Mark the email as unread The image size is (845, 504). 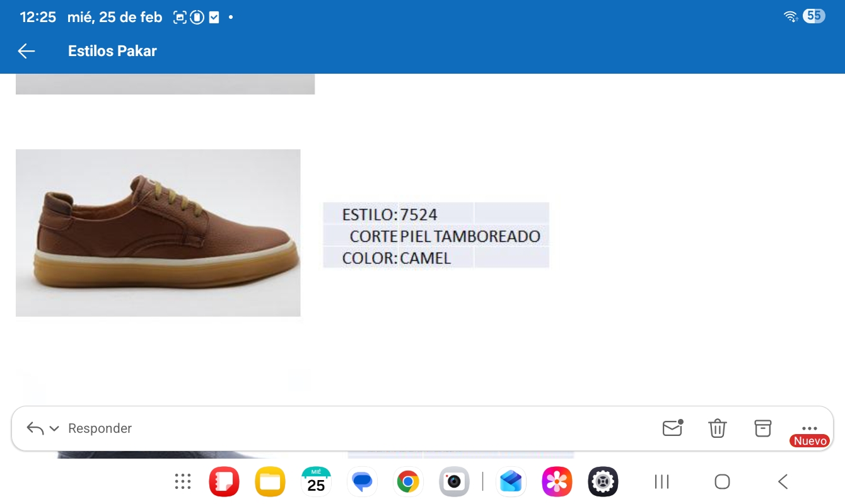672,428
